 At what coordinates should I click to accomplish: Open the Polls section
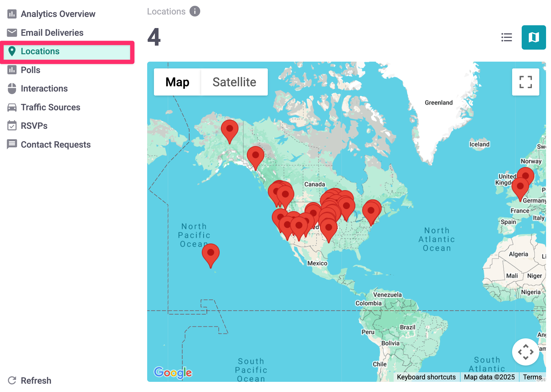click(x=31, y=70)
